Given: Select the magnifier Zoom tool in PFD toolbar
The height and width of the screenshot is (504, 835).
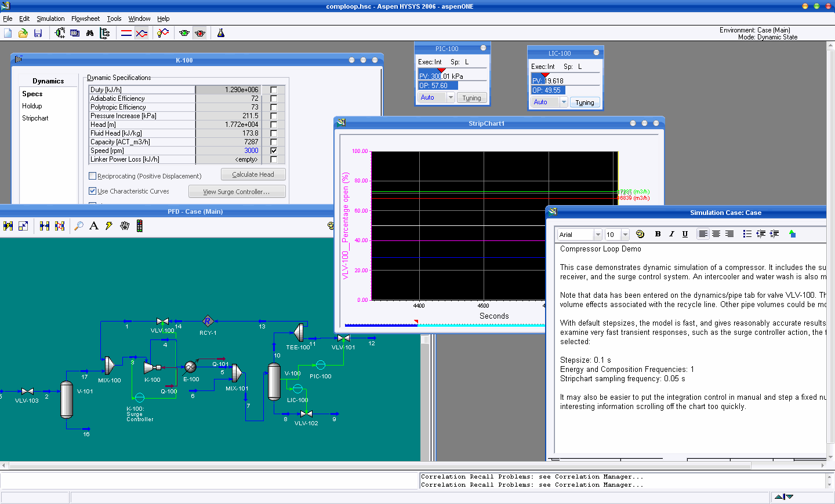Looking at the screenshot, I should point(79,226).
